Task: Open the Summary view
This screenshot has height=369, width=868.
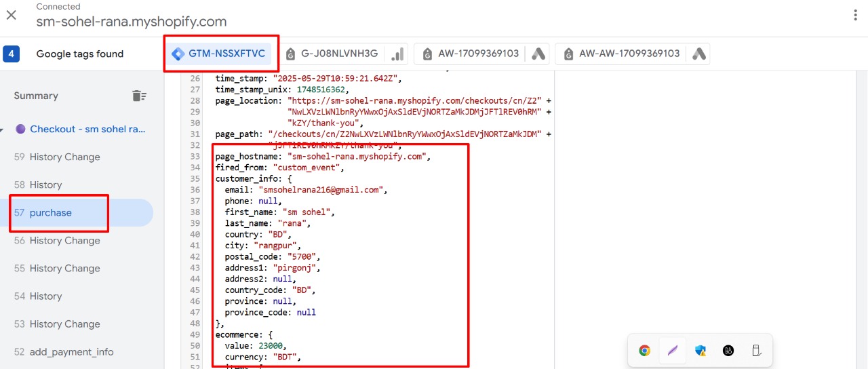Action: [x=36, y=96]
